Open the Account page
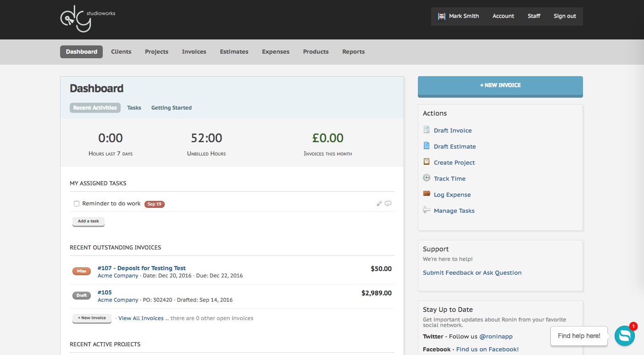This screenshot has width=644, height=355. point(503,16)
